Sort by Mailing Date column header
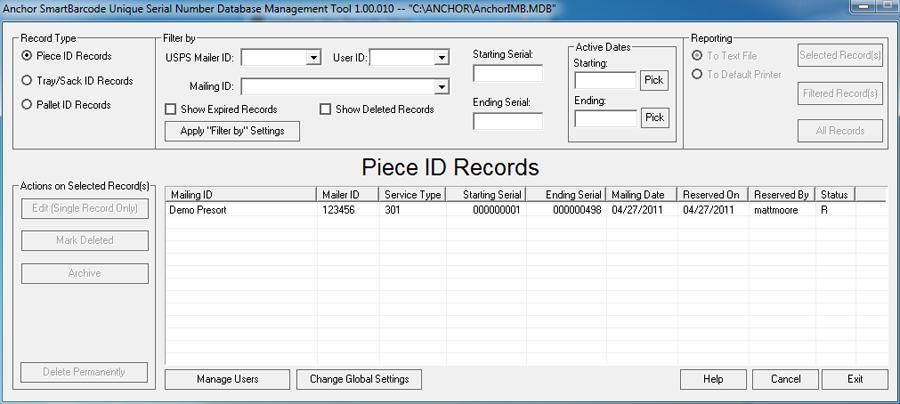This screenshot has height=404, width=900. coord(641,195)
